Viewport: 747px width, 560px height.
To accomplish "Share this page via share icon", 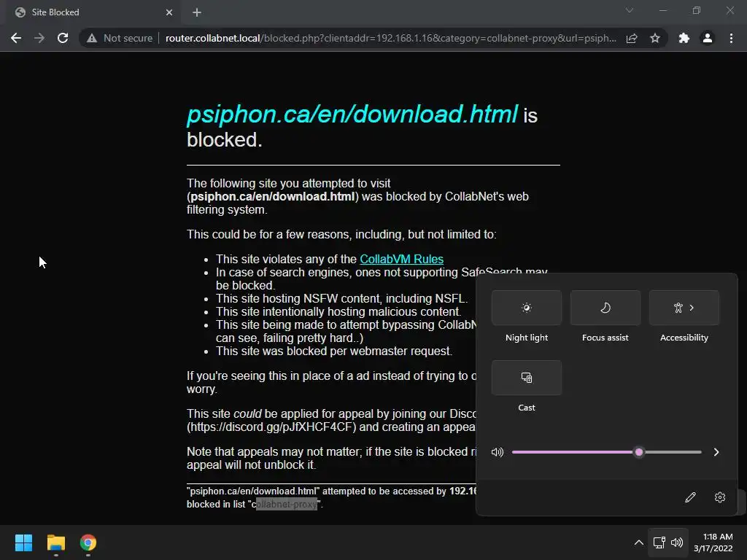I will (632, 38).
